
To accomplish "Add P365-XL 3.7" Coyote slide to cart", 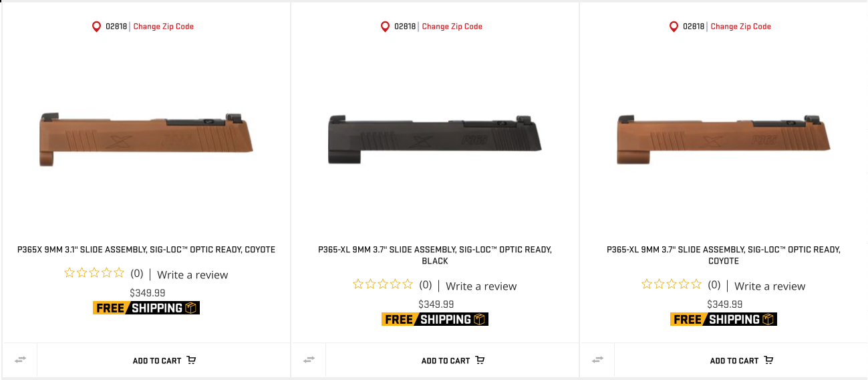I will 741,361.
